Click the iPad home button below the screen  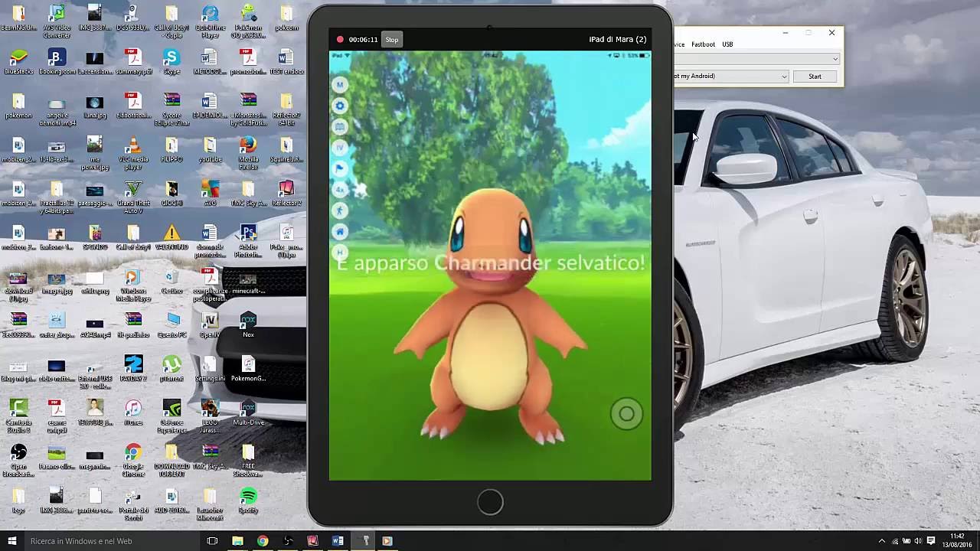(490, 502)
